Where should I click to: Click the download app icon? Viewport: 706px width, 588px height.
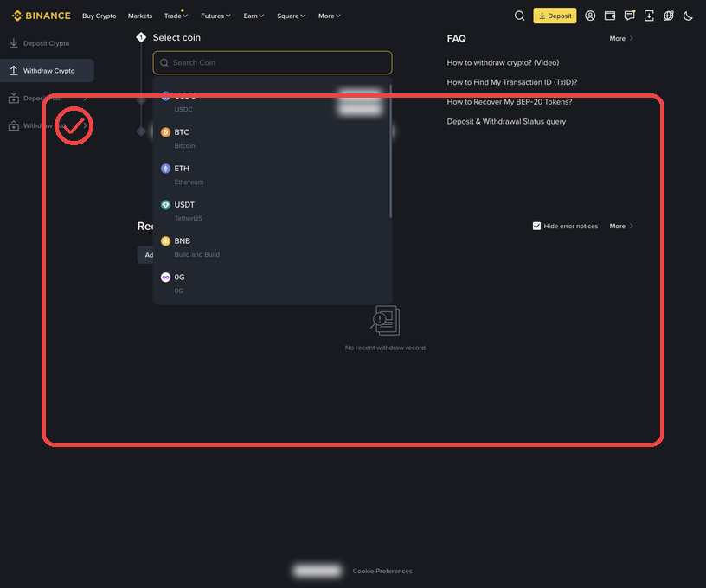(649, 16)
